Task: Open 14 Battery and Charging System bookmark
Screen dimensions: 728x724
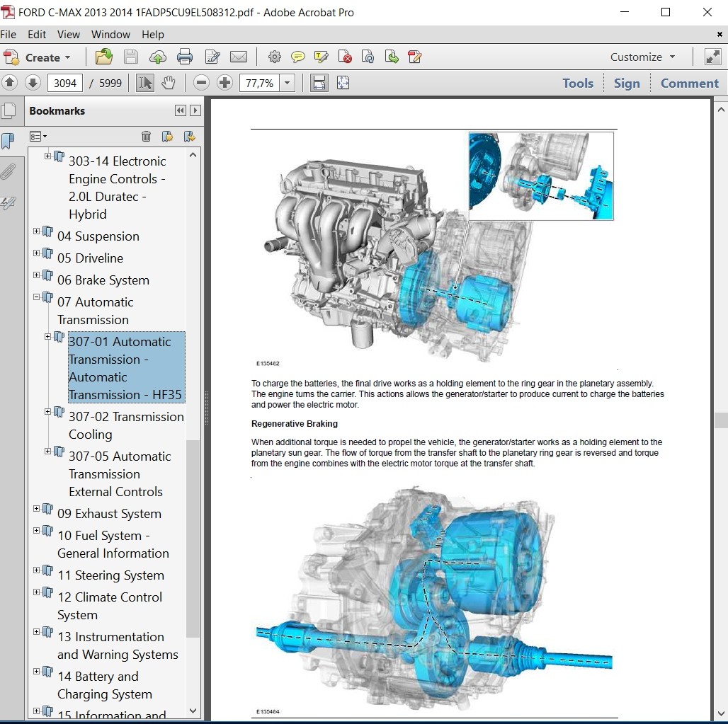Action: [105, 685]
